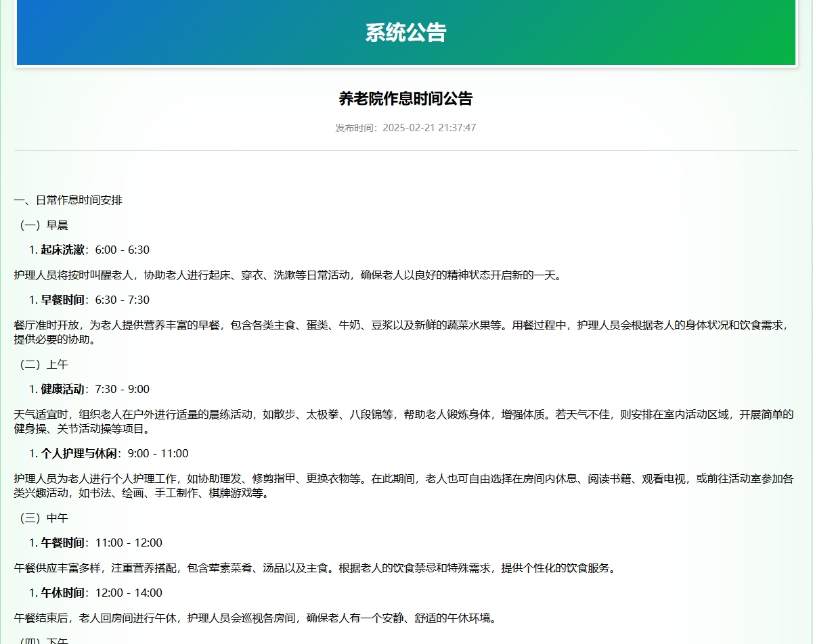Click paragraph starting 护理人员为老人进行个人护理
813x644 pixels.
pos(403,486)
